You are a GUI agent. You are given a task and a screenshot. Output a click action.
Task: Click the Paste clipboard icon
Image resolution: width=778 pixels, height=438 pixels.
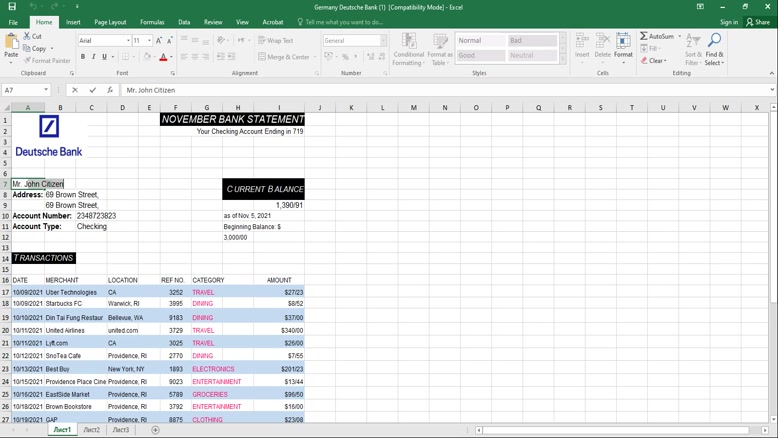[x=11, y=42]
